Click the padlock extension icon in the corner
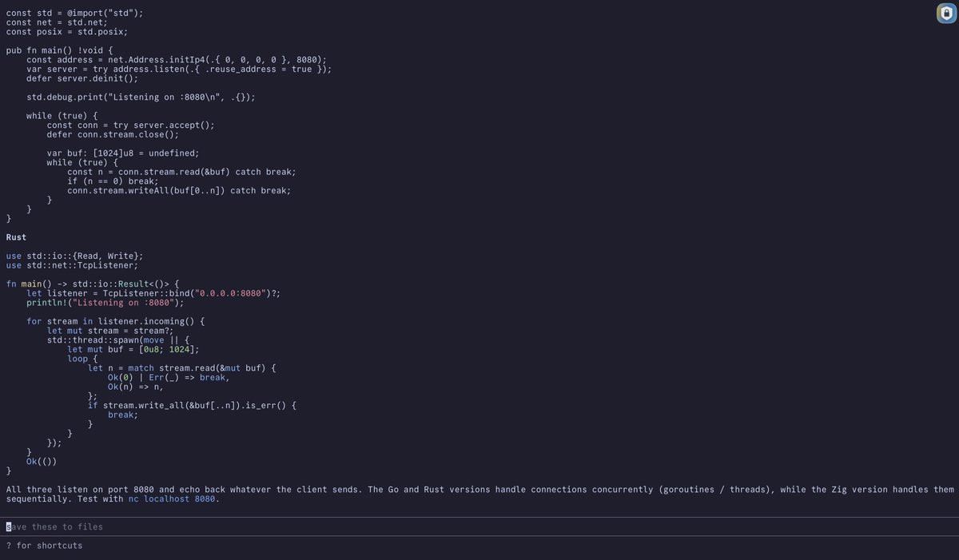 (946, 14)
